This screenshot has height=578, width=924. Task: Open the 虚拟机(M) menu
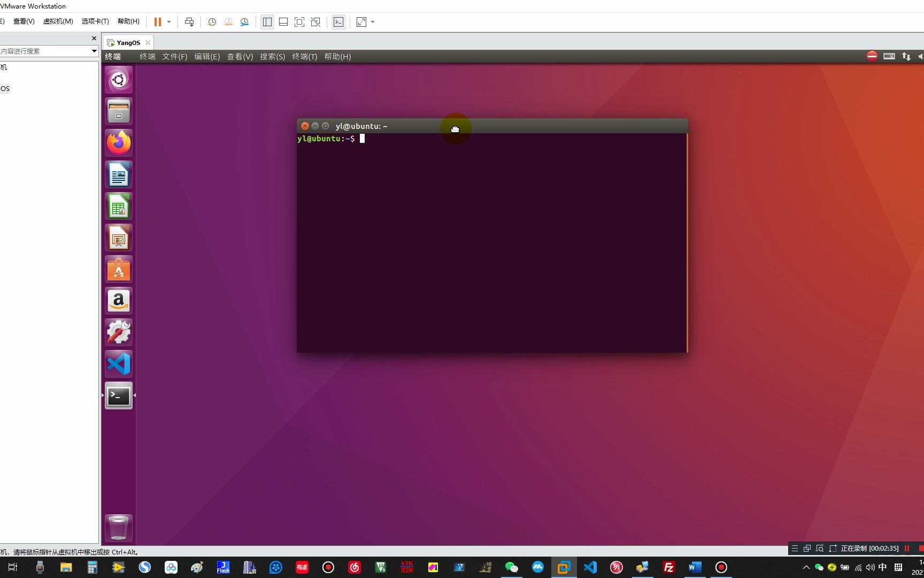(58, 21)
